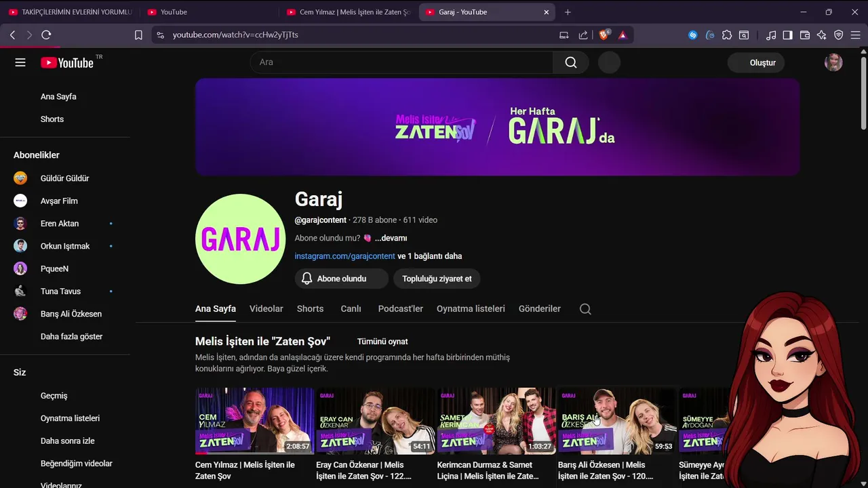Viewport: 868px width, 488px height.
Task: Expand channel description with ...devamı
Action: click(x=391, y=238)
